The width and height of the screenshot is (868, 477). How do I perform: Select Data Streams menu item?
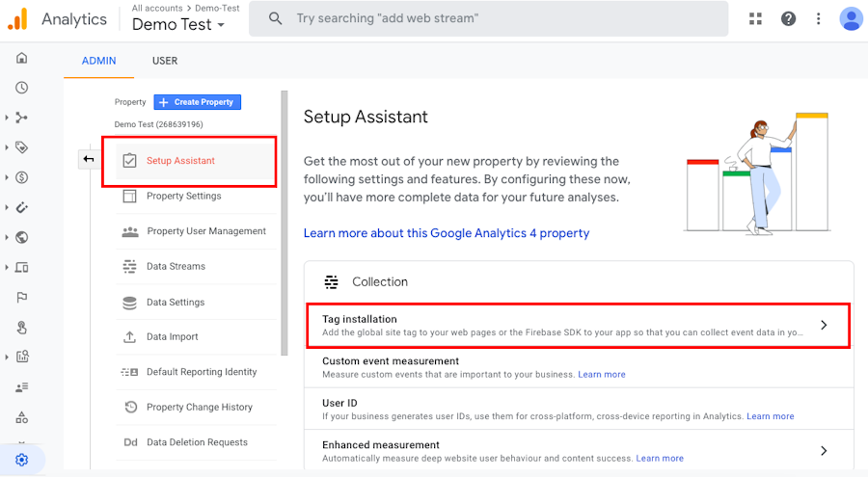pos(196,266)
